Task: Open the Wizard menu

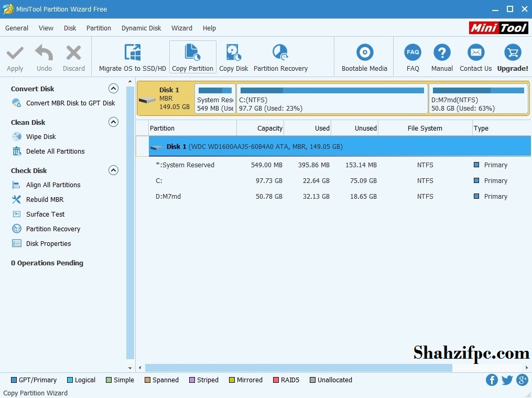Action: pos(182,28)
